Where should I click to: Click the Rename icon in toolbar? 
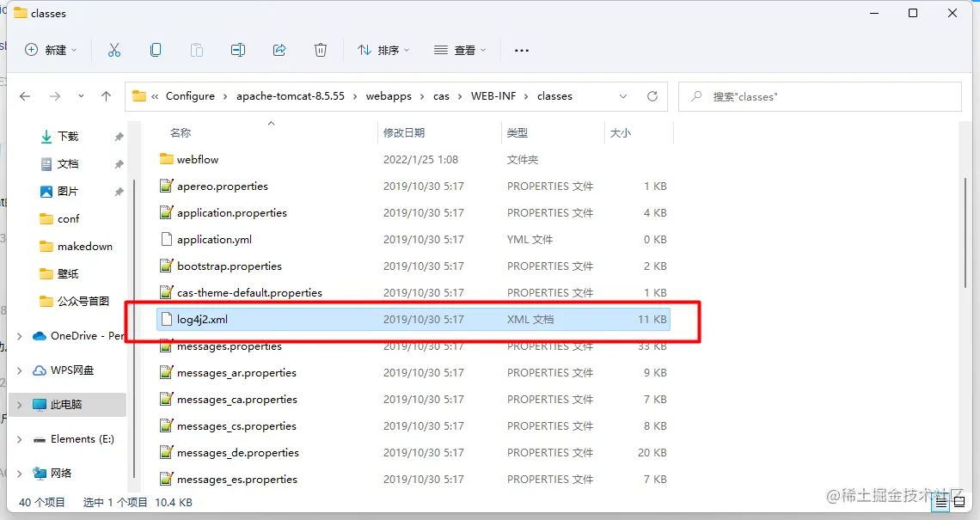coord(238,50)
